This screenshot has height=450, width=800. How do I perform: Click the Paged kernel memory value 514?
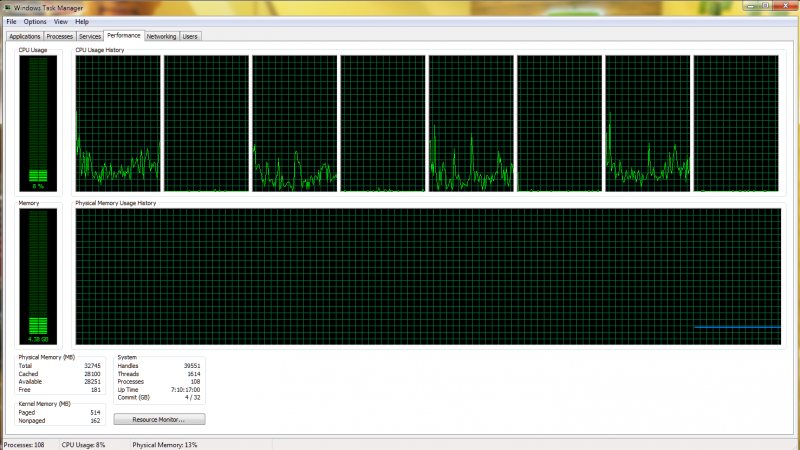95,412
